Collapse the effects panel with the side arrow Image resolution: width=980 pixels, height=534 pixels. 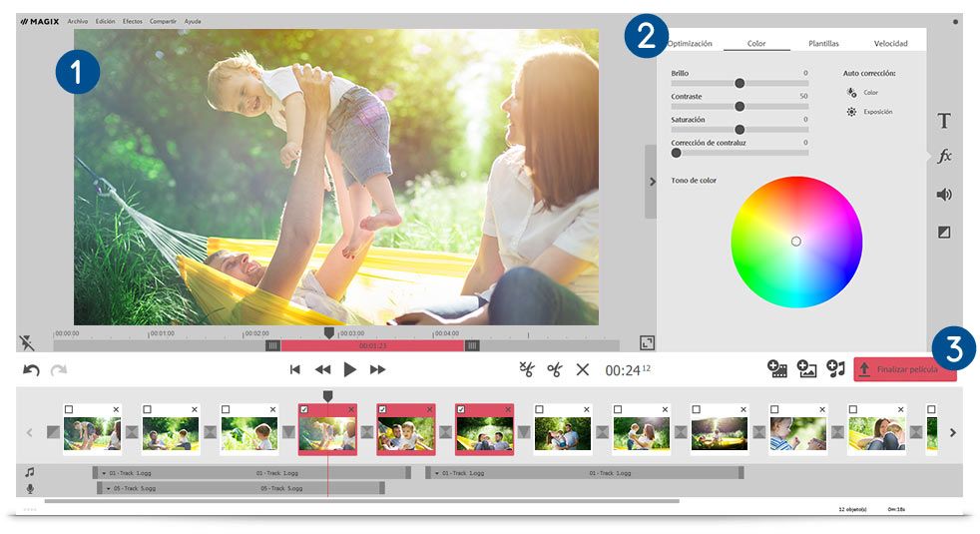(652, 182)
